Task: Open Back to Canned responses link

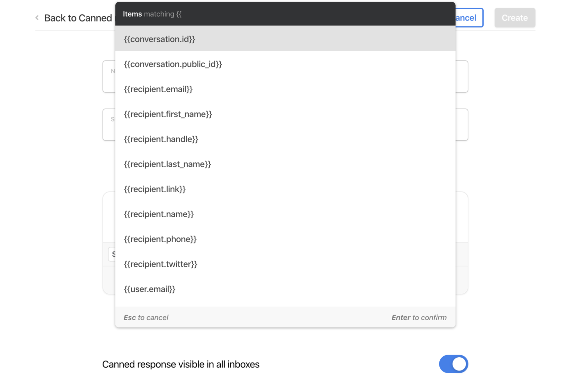Action: point(78,18)
